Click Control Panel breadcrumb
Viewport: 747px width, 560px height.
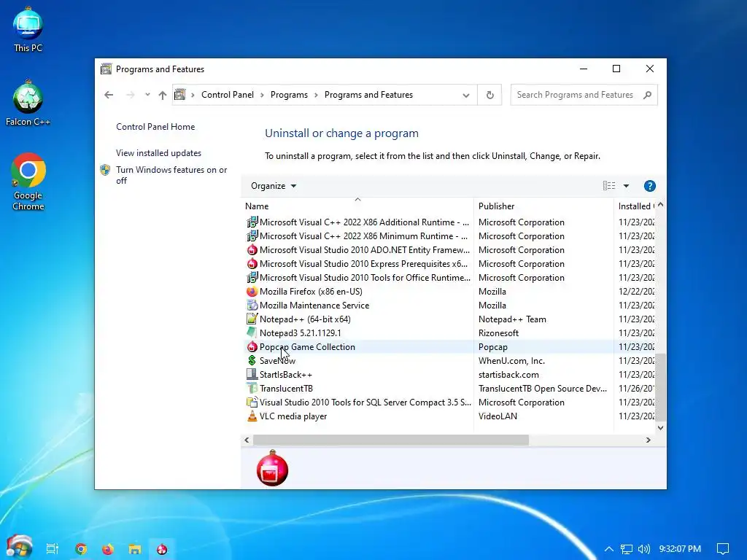click(x=228, y=95)
